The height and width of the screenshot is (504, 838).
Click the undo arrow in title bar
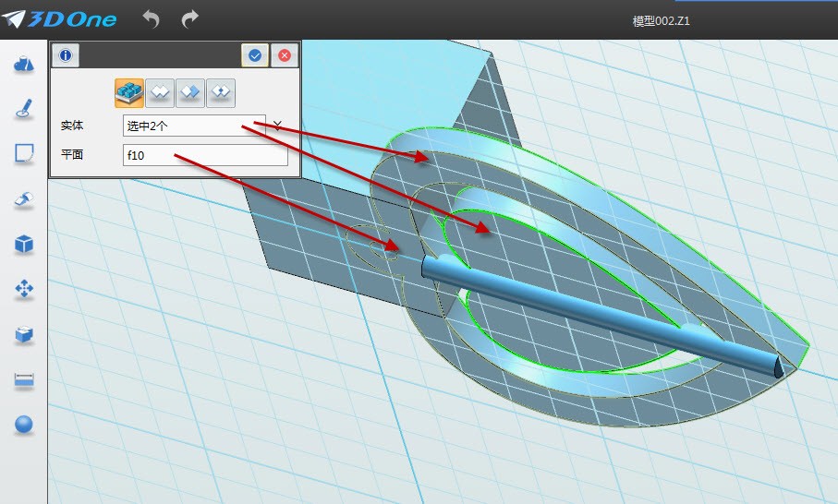(x=152, y=18)
